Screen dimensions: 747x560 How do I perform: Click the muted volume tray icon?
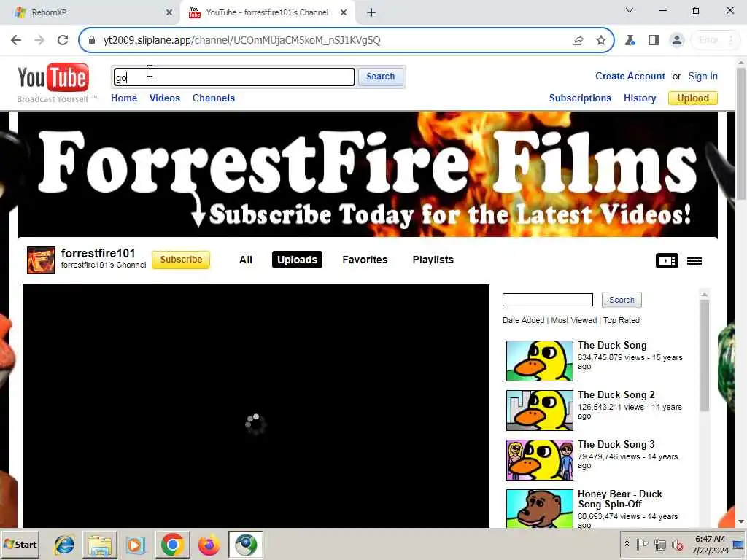[x=678, y=545]
